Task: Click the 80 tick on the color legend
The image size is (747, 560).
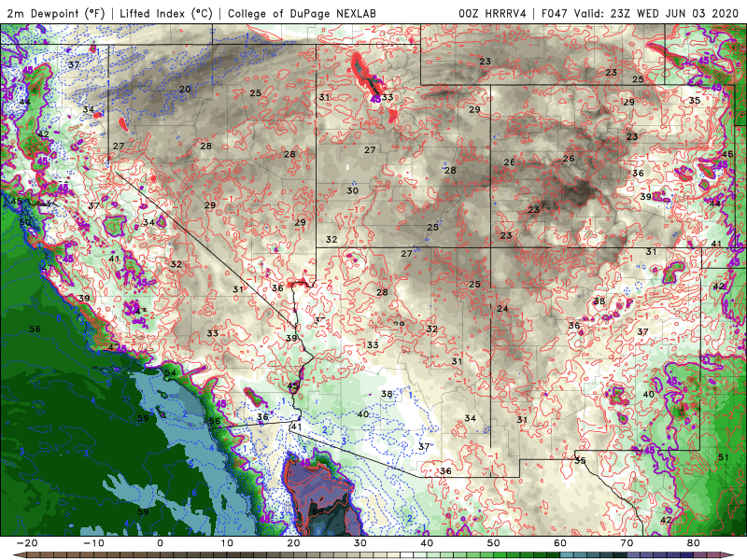Action: [694, 543]
